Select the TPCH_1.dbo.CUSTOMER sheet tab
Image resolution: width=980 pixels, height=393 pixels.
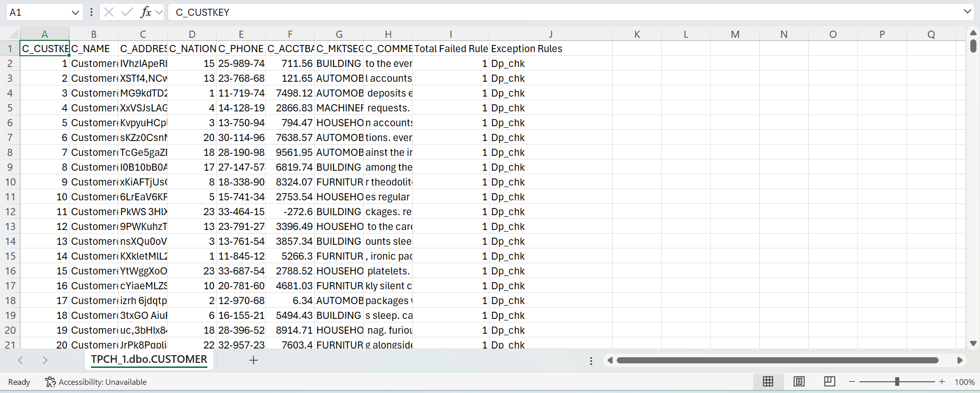[x=149, y=360]
